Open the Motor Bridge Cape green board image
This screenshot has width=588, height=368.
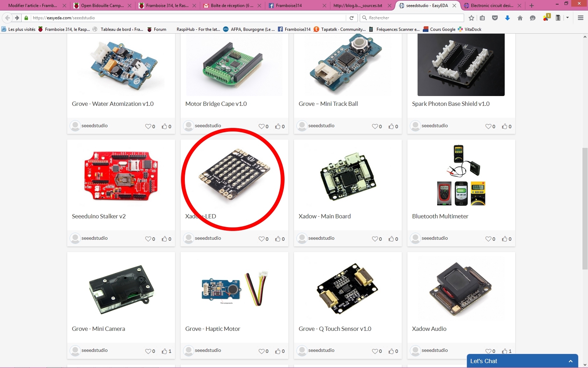[x=233, y=65]
